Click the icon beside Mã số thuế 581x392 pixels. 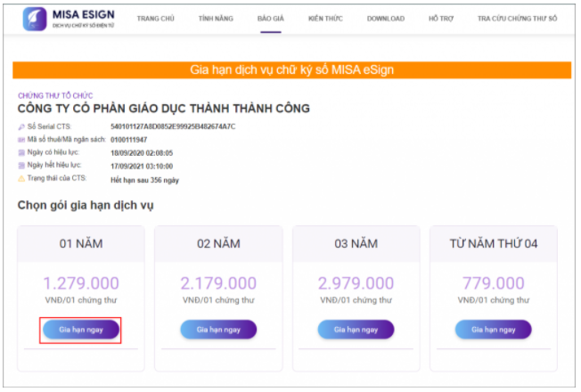point(21,140)
